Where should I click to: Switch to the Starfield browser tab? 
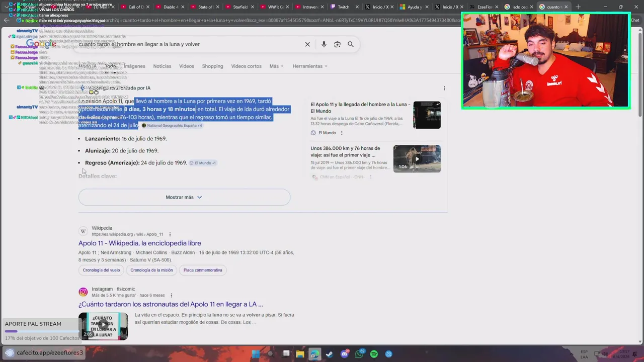(x=239, y=7)
